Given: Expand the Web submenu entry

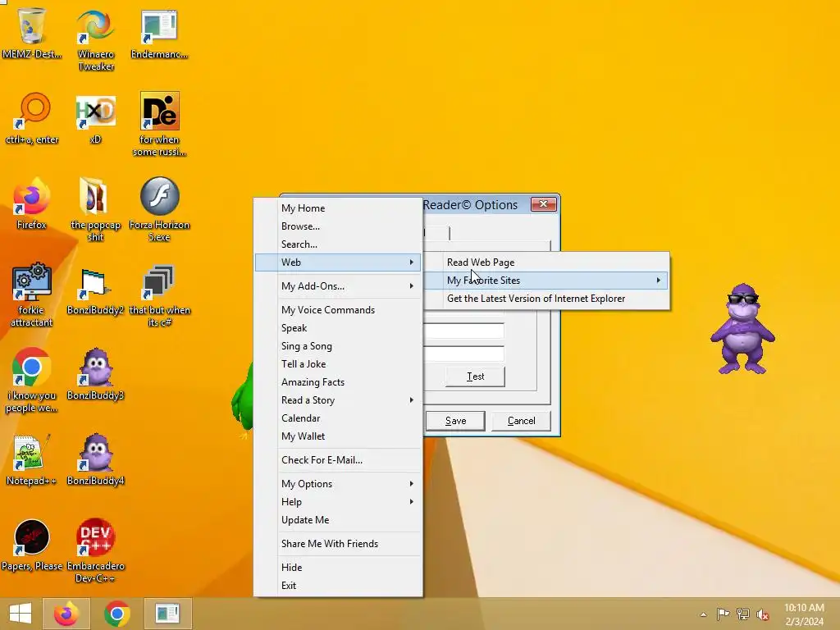Looking at the screenshot, I should pos(338,262).
